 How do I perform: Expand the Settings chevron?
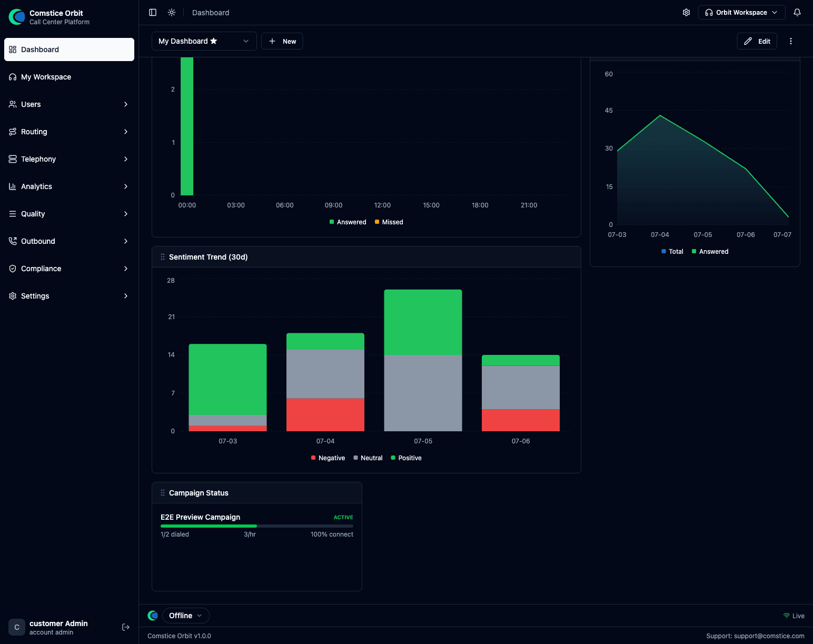point(126,296)
